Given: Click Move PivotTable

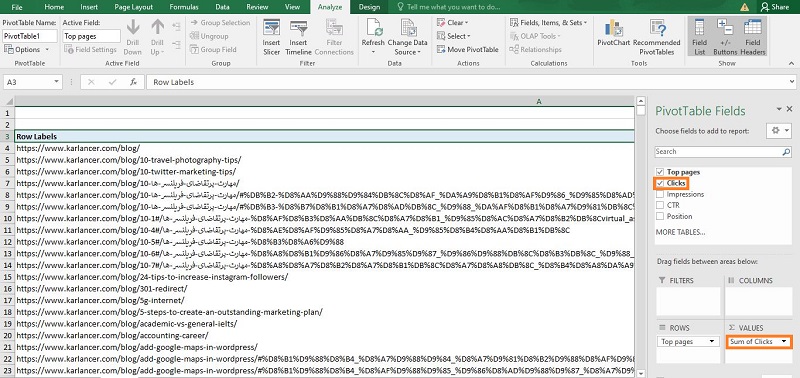Looking at the screenshot, I should 468,49.
